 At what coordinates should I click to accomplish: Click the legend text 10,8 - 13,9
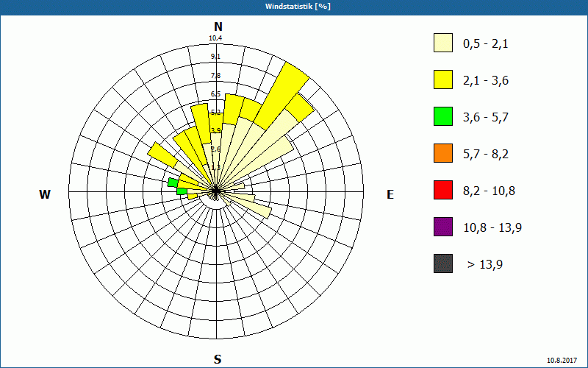pyautogui.click(x=492, y=228)
